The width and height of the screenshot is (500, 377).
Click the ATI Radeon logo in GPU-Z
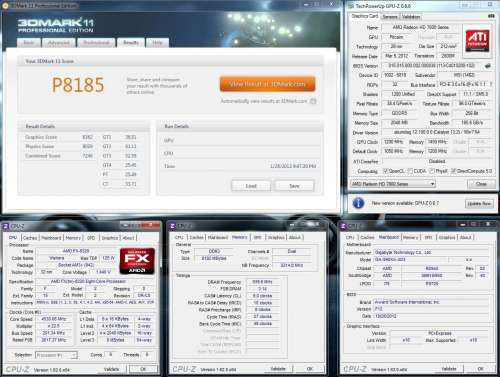(477, 41)
